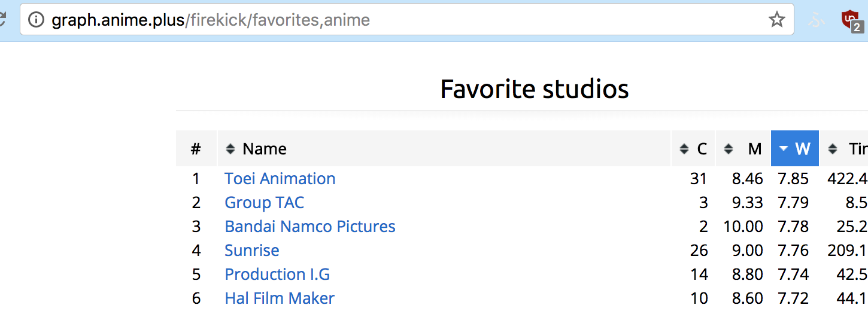Click the site info icon in address bar
Screen dimensions: 868x311
tap(37, 20)
